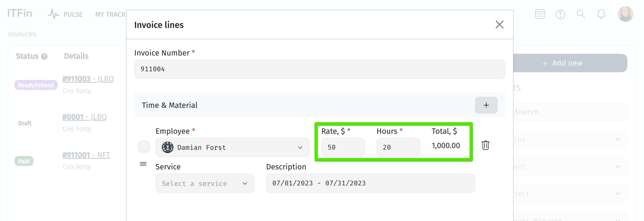Open the My Track menu item

pyautogui.click(x=110, y=15)
